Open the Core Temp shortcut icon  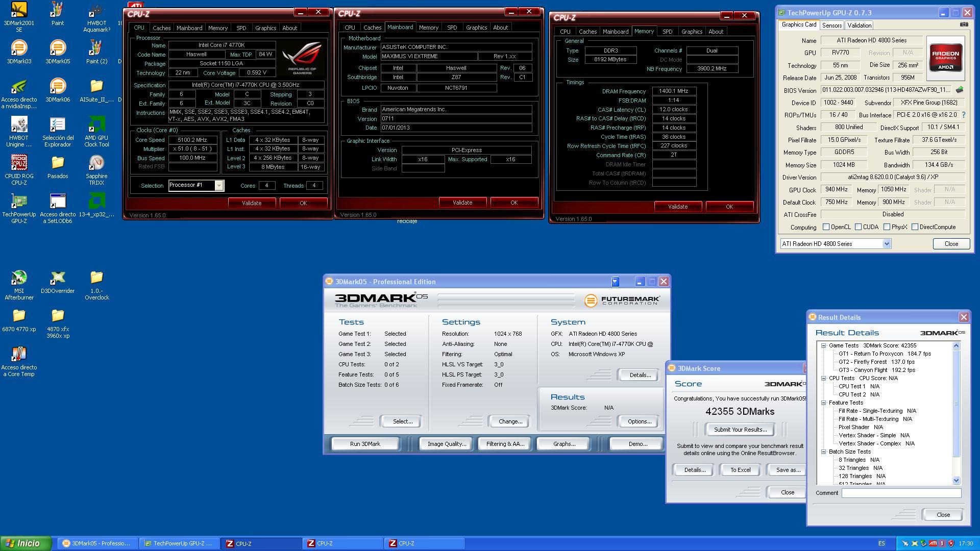pyautogui.click(x=19, y=361)
